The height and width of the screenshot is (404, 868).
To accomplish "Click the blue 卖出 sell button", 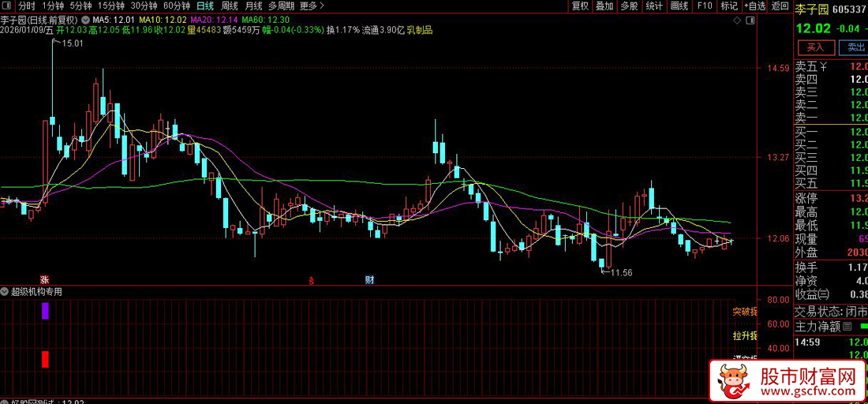I will point(853,47).
